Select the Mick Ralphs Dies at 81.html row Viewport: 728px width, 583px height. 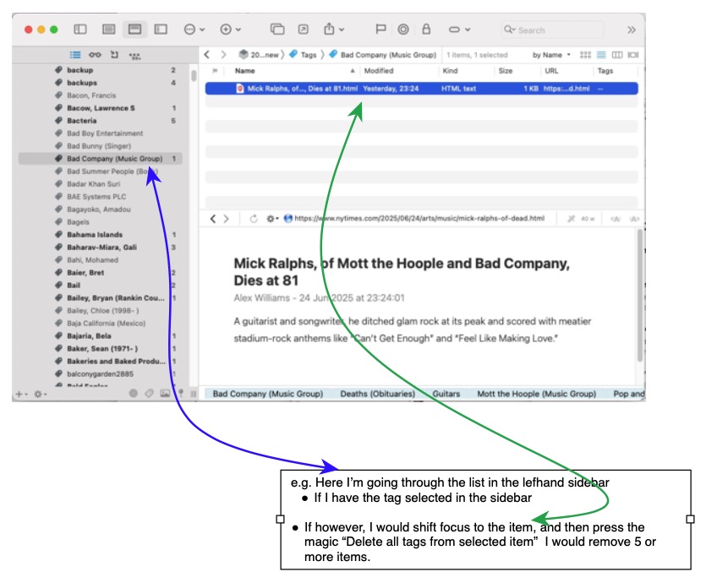422,89
